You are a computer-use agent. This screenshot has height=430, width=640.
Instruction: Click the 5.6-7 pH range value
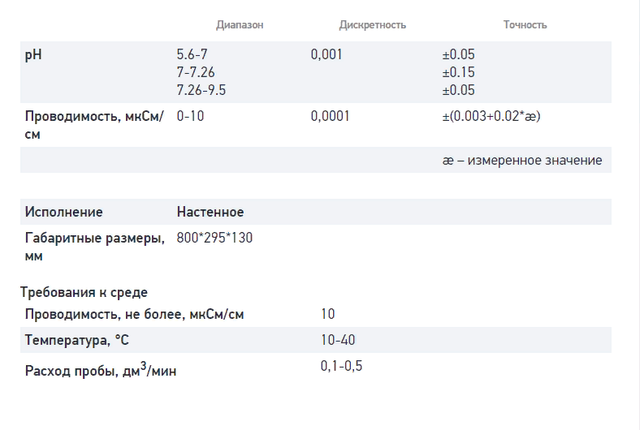pos(192,54)
